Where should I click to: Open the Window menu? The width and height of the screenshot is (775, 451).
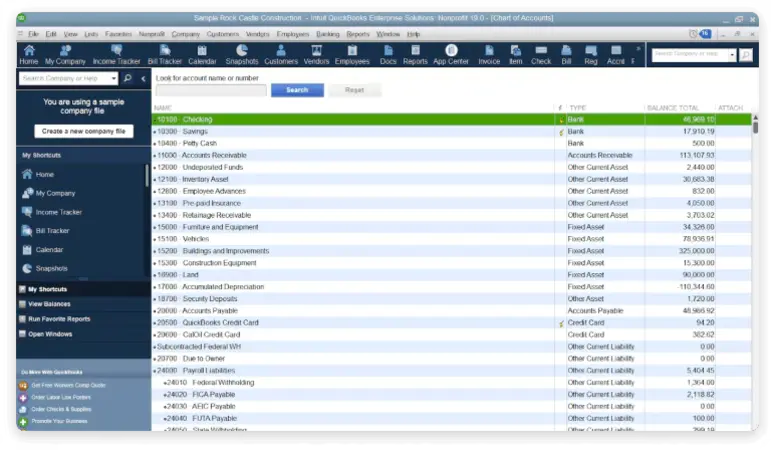388,34
